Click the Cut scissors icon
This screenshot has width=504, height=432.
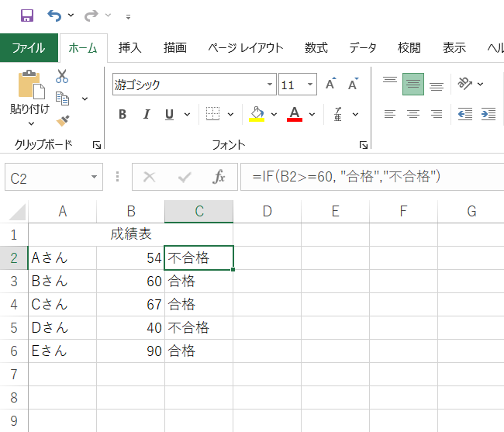63,76
